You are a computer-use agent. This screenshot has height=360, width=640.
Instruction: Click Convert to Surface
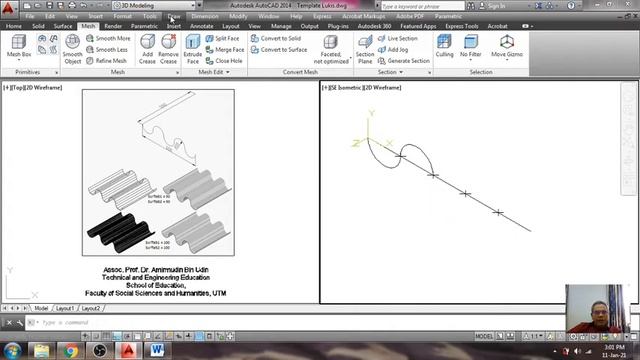pos(279,49)
